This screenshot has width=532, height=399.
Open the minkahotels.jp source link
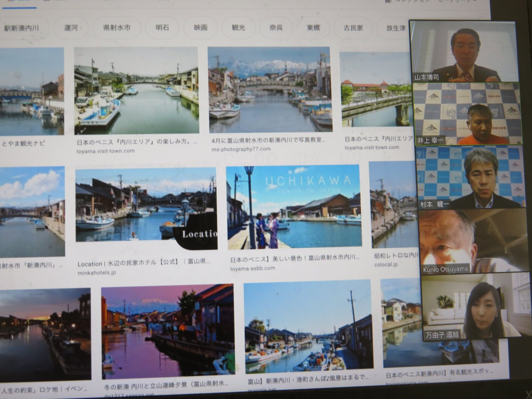click(97, 273)
